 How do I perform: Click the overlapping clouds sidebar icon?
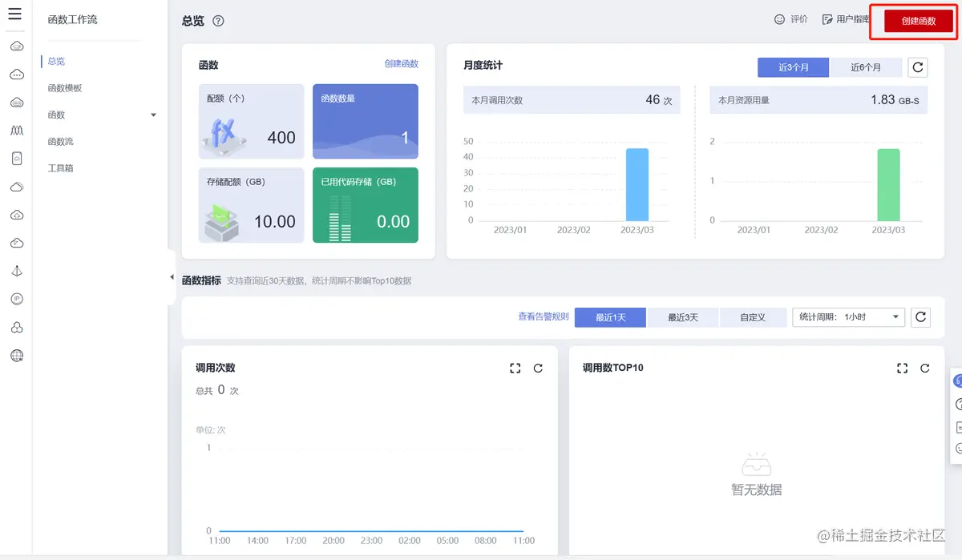click(16, 187)
